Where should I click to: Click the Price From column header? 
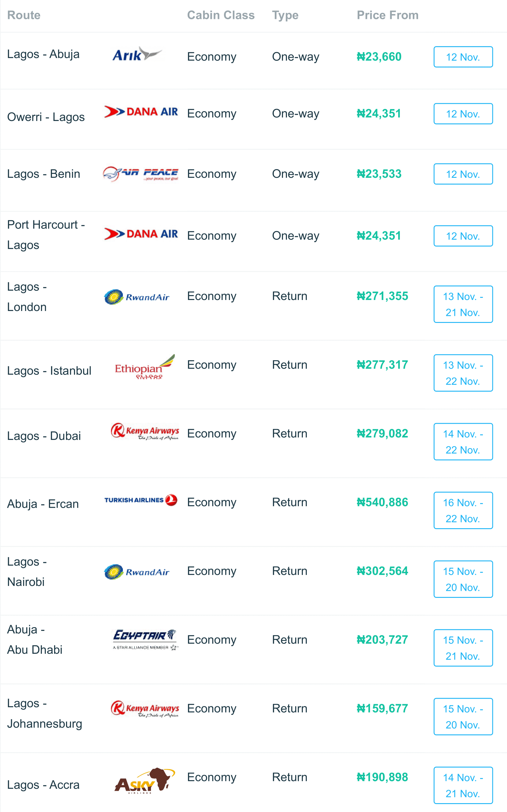387,15
